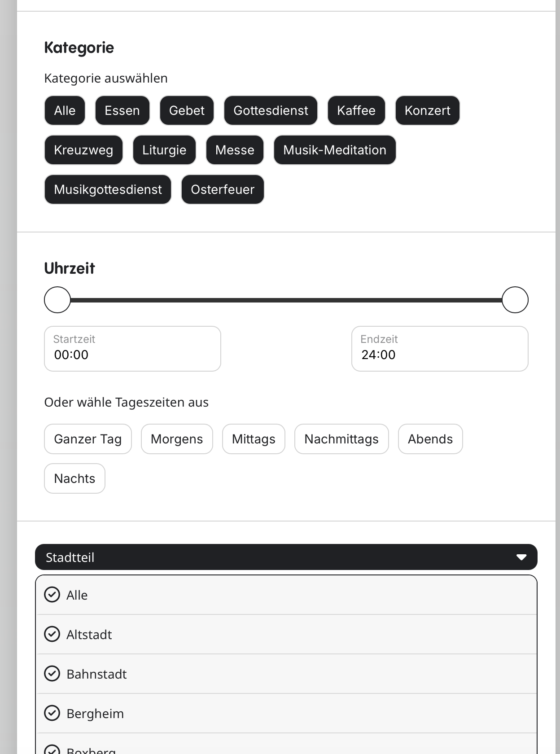Uncheck the Altstadt district checkmark
Image resolution: width=560 pixels, height=754 pixels.
coord(52,634)
